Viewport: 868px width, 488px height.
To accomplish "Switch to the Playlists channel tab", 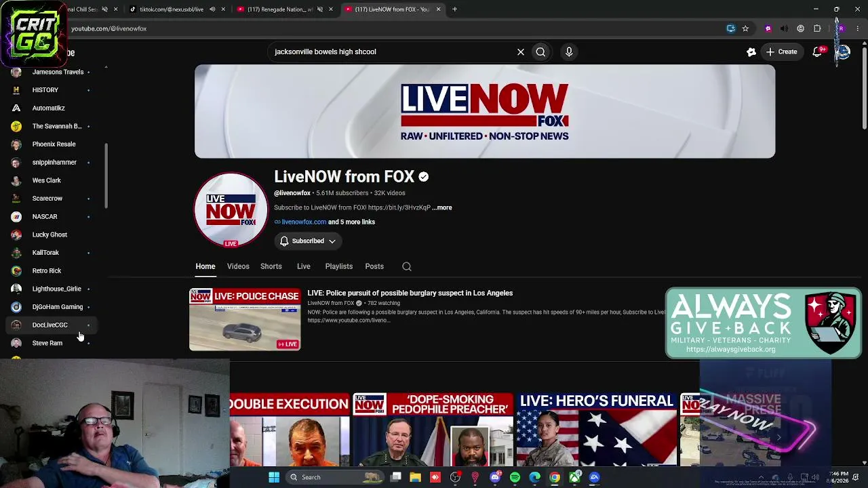I will 339,266.
